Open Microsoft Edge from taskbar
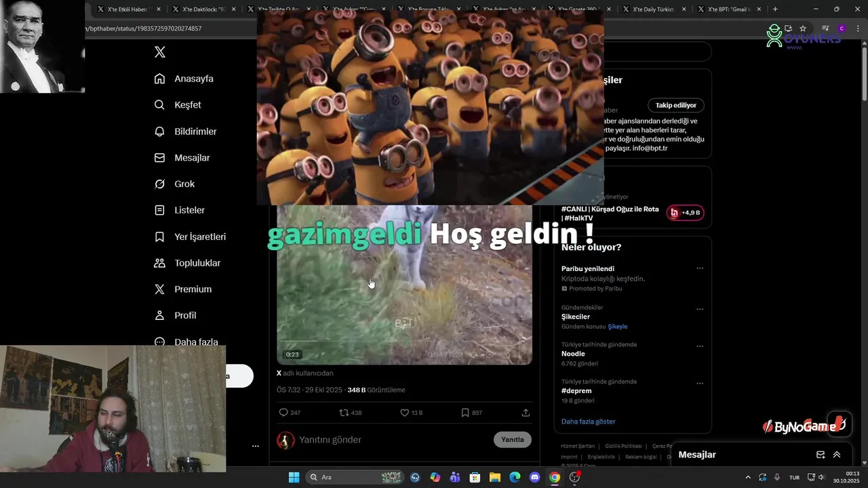Screen dimensions: 868x488 [x=515, y=477]
